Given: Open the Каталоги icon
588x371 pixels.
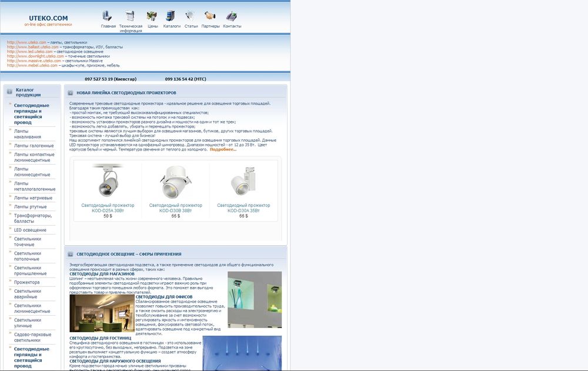Looking at the screenshot, I should [171, 16].
